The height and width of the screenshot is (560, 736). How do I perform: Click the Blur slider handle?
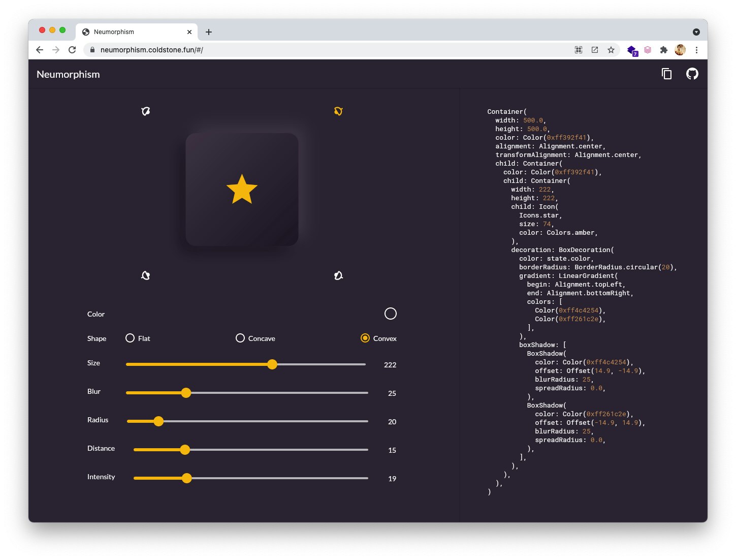click(x=186, y=393)
